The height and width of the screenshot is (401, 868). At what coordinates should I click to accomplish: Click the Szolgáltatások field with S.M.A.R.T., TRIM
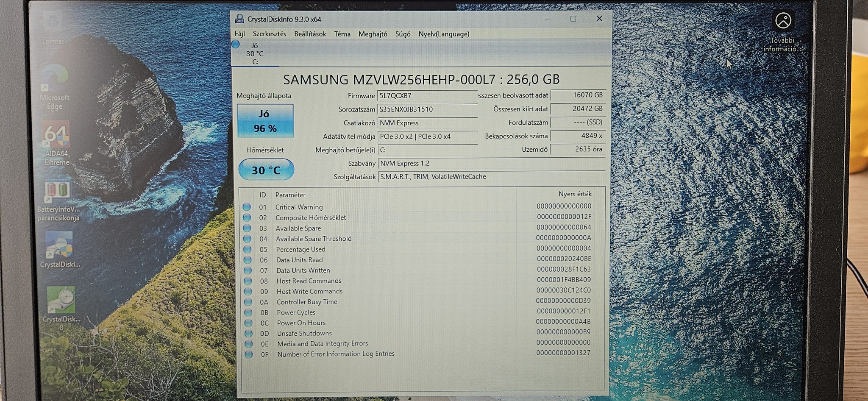pos(492,177)
